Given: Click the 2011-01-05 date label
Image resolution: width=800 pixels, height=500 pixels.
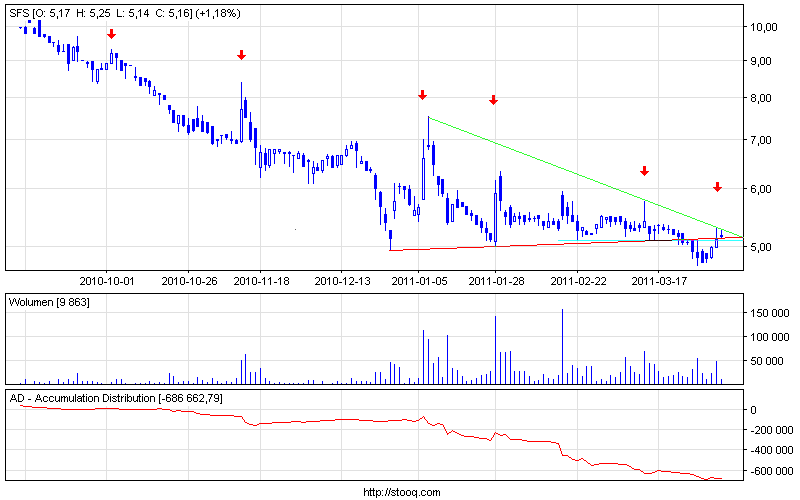Looking at the screenshot, I should [x=419, y=281].
